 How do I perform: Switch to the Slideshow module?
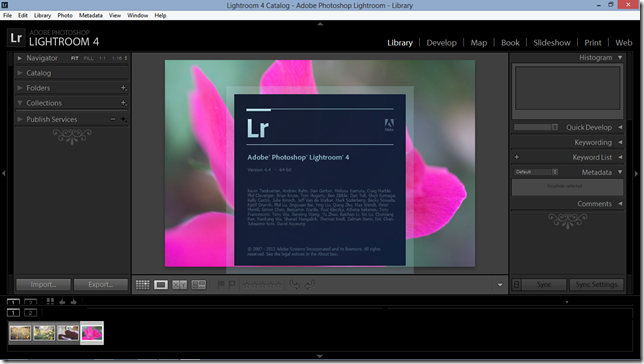pyautogui.click(x=552, y=43)
